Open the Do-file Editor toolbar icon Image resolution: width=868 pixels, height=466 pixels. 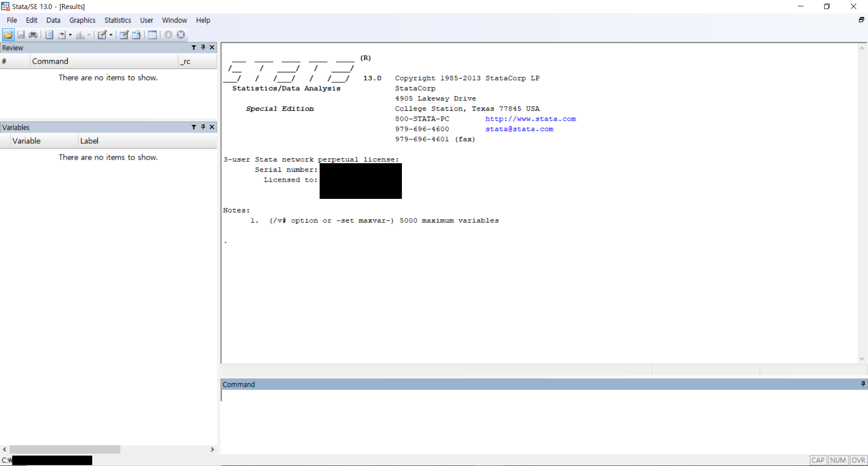tap(102, 35)
